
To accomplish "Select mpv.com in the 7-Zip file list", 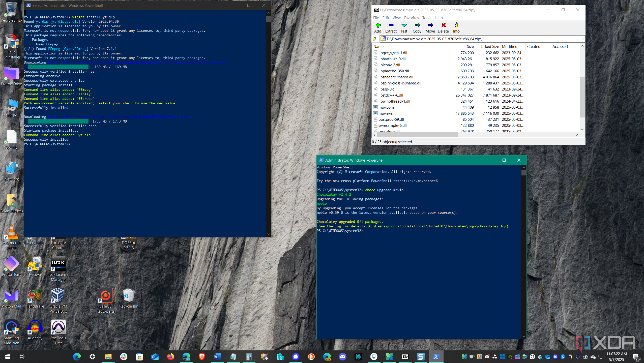I will point(386,107).
